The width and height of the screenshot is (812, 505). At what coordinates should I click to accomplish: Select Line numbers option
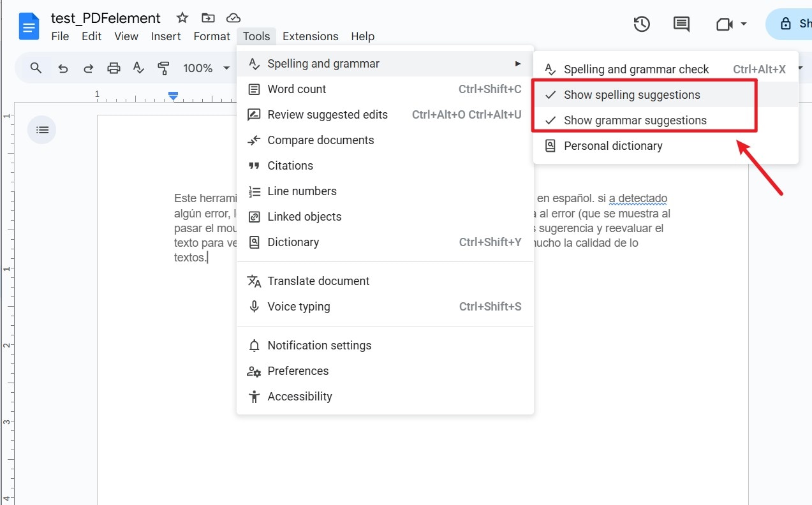385,191
